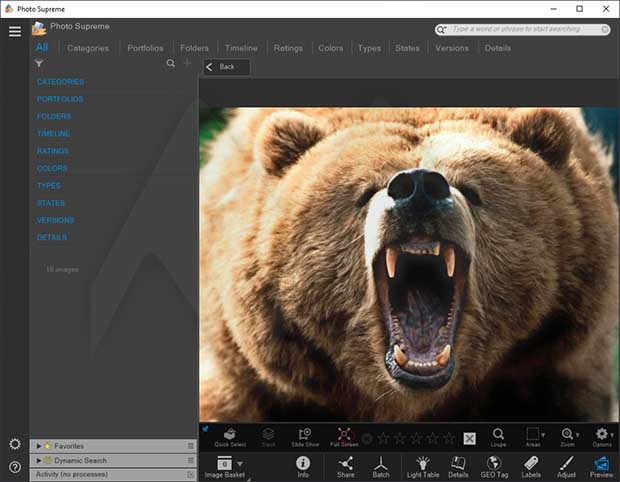Click the catalog search magnifier icon
Image resolution: width=620 pixels, height=482 pixels.
click(170, 63)
